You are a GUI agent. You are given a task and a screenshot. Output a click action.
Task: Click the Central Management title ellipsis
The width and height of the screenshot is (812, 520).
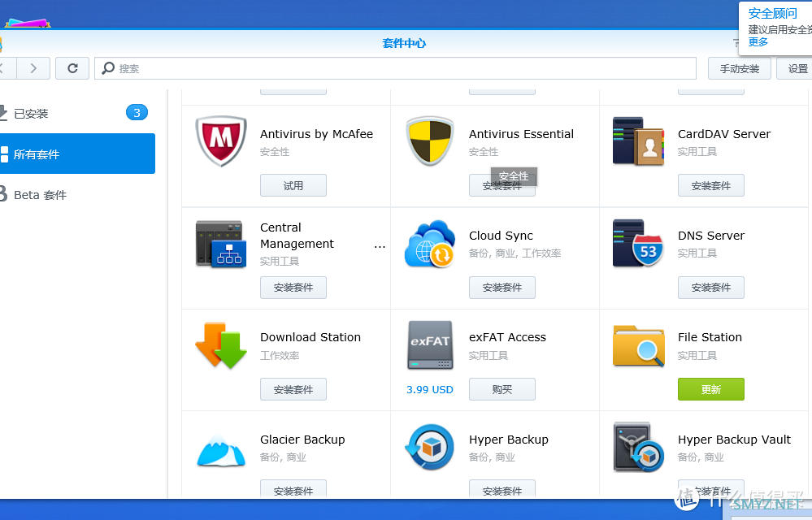point(380,247)
